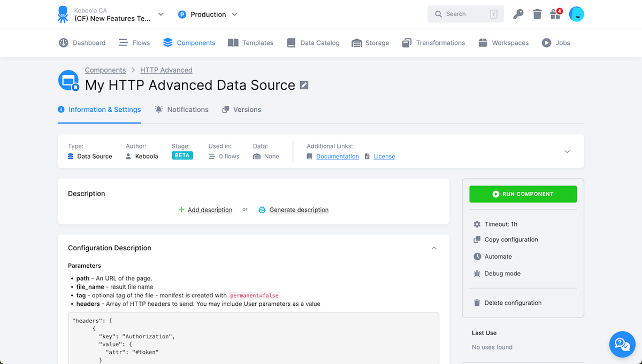Click the user avatar icon
Image resolution: width=642 pixels, height=364 pixels.
coord(576,14)
